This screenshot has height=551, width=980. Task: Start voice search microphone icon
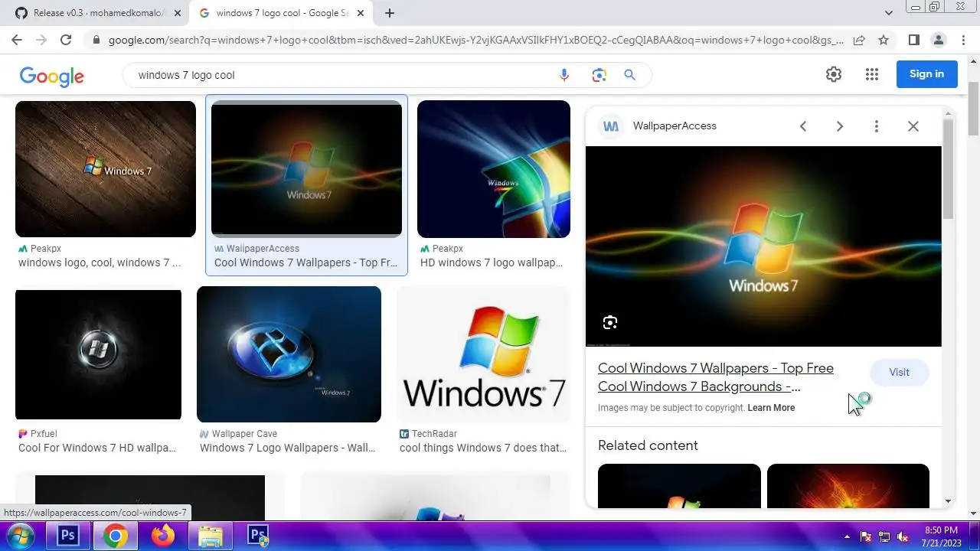[564, 75]
